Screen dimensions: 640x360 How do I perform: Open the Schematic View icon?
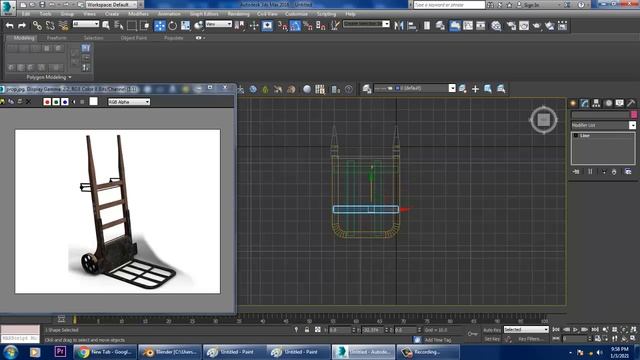tap(481, 26)
